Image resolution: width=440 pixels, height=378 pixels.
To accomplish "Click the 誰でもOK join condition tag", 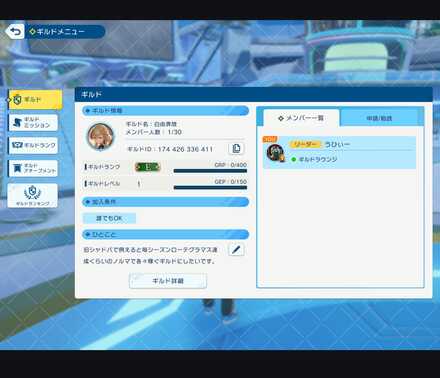I will 109,218.
